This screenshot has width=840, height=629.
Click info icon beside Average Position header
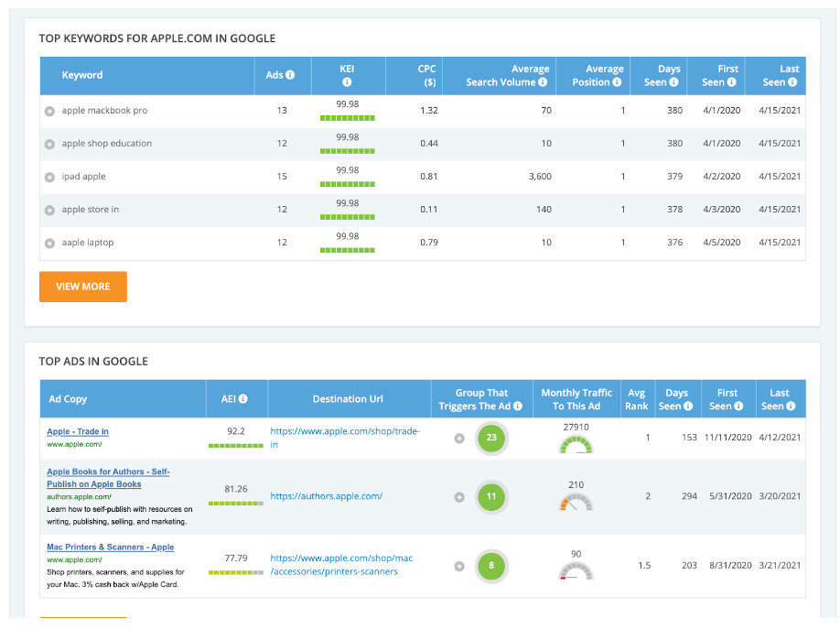click(618, 82)
